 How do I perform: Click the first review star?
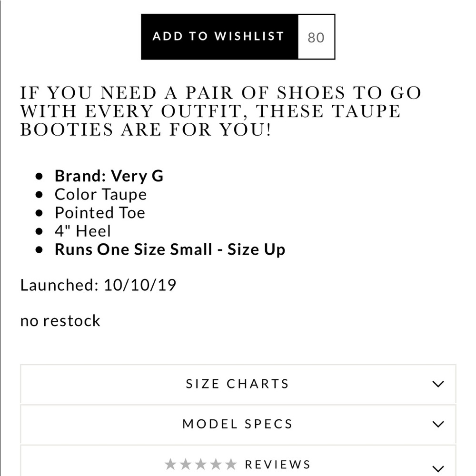[170, 464]
